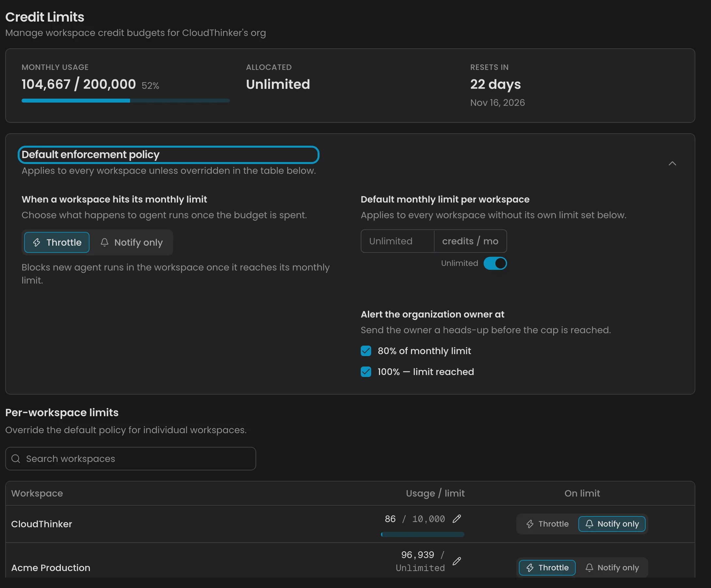Set Acme Production to Notify only
711x588 pixels.
point(612,567)
